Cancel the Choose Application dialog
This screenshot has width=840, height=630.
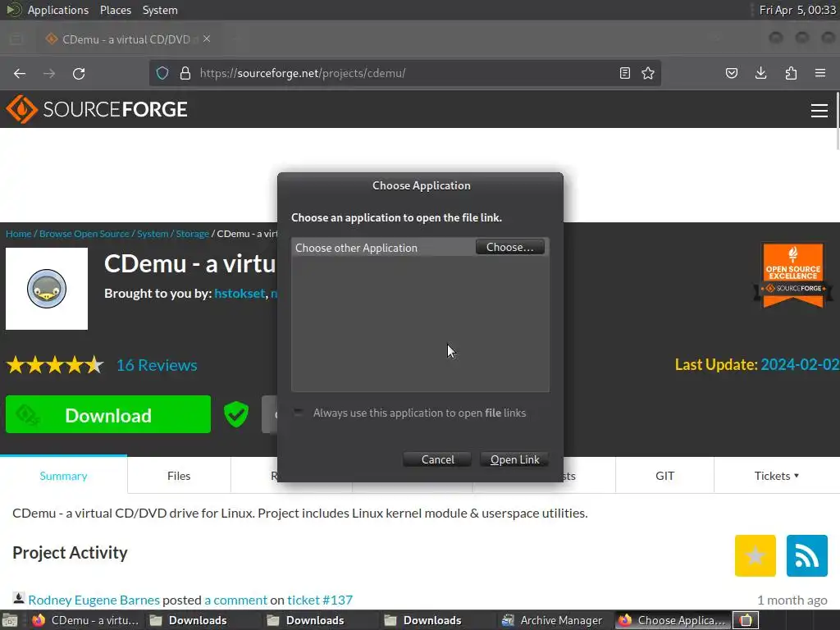tap(437, 459)
